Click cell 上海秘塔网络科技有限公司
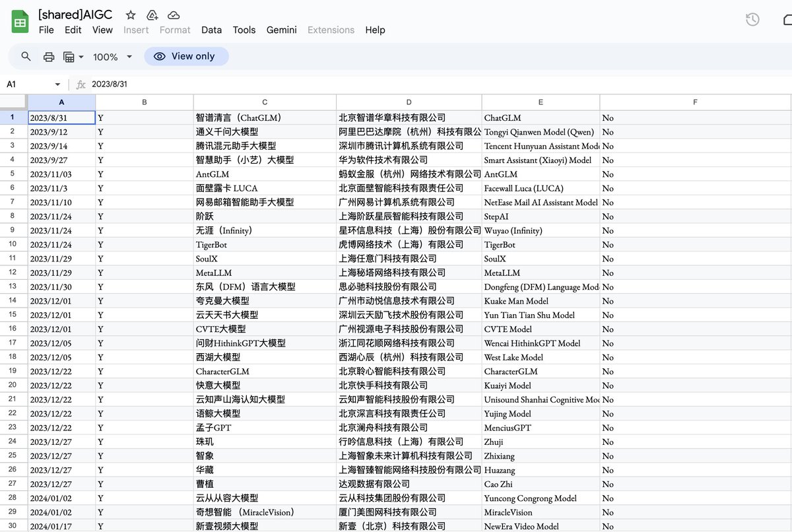 [409, 273]
